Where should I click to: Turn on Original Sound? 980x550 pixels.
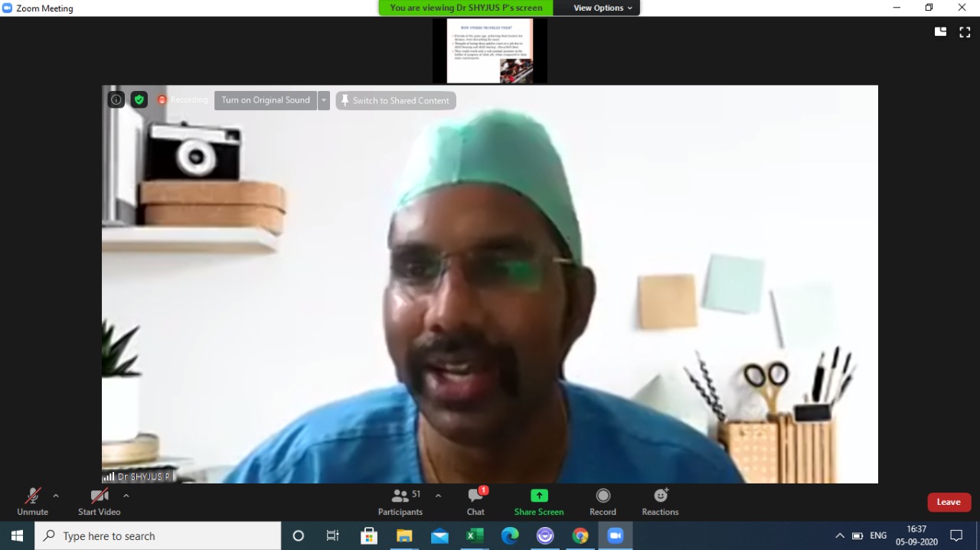click(x=265, y=100)
